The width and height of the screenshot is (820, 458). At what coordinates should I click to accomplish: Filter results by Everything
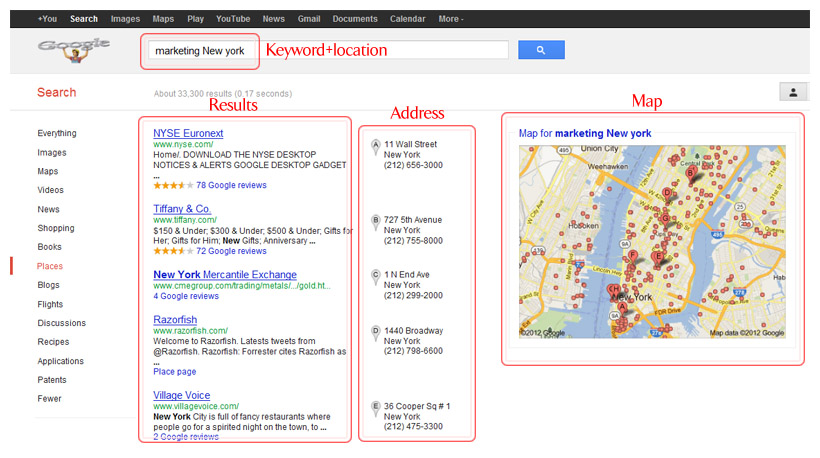56,133
